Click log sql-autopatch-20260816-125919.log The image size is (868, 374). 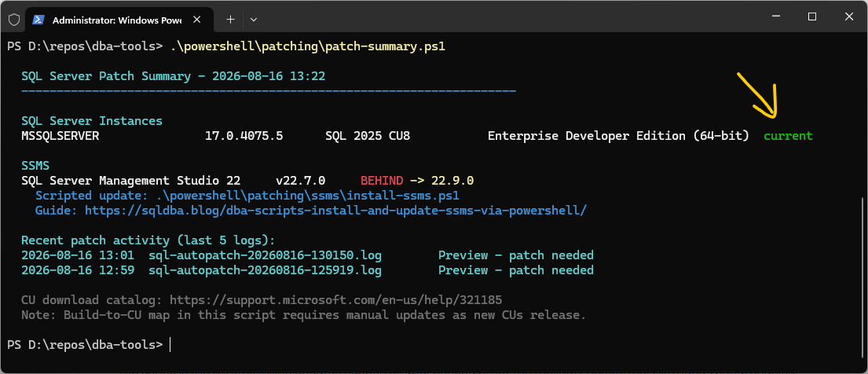pos(266,270)
